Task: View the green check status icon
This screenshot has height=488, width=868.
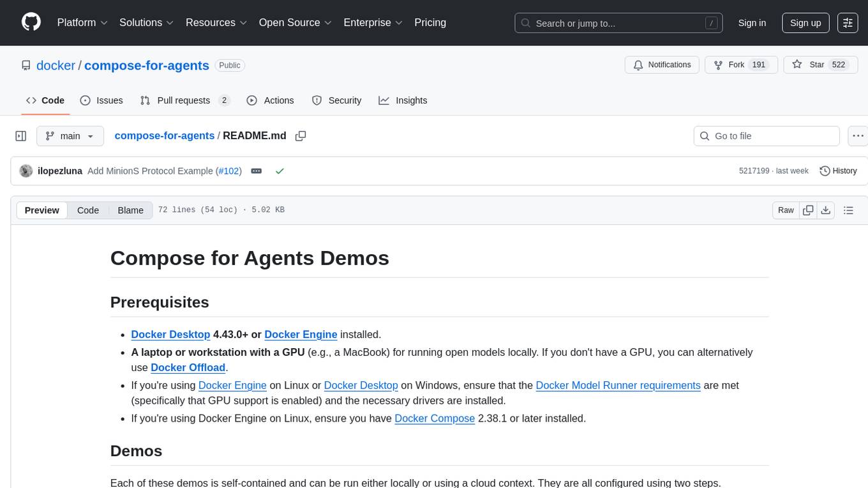Action: [279, 171]
